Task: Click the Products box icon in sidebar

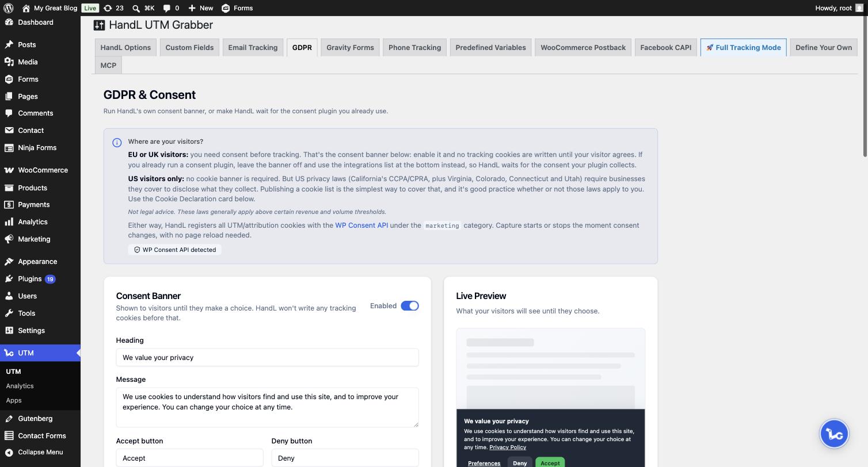Action: [x=9, y=188]
